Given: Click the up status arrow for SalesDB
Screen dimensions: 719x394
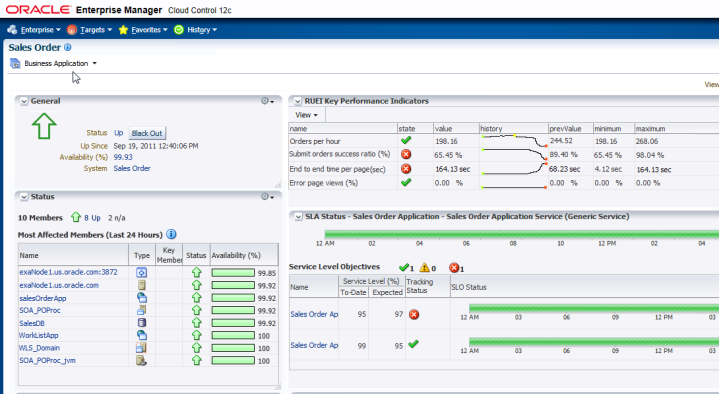Looking at the screenshot, I should pyautogui.click(x=196, y=323).
